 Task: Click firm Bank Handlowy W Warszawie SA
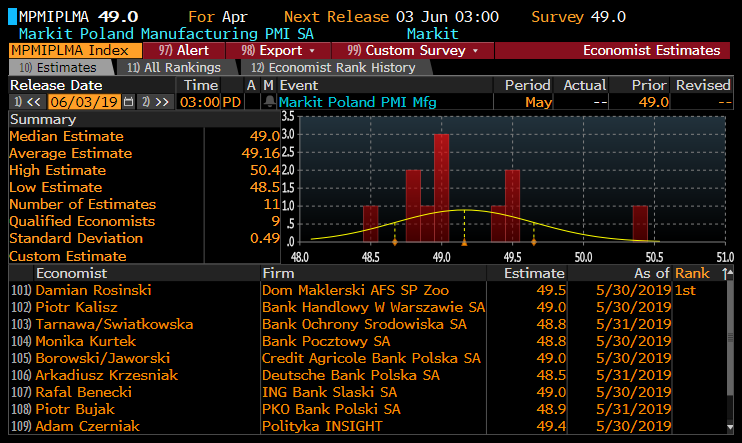pyautogui.click(x=373, y=307)
